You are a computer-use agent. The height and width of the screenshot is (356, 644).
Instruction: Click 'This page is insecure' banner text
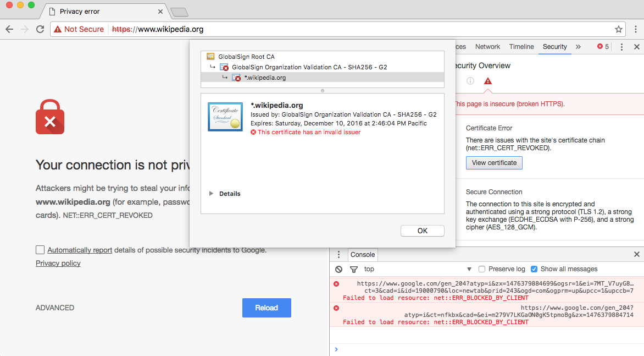pyautogui.click(x=509, y=104)
